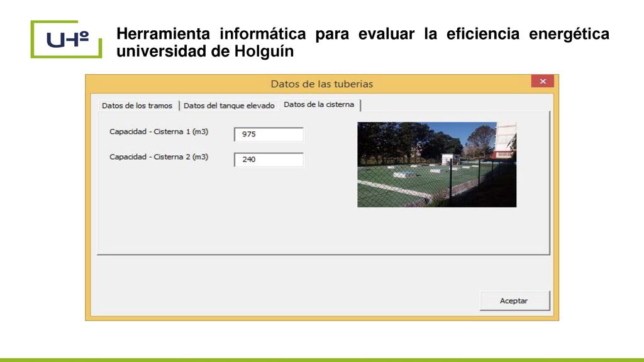Screen dimensions: 644x362
Task: Click the Capacidad - Cisterna 1 (m3) label
Action: coord(158,132)
